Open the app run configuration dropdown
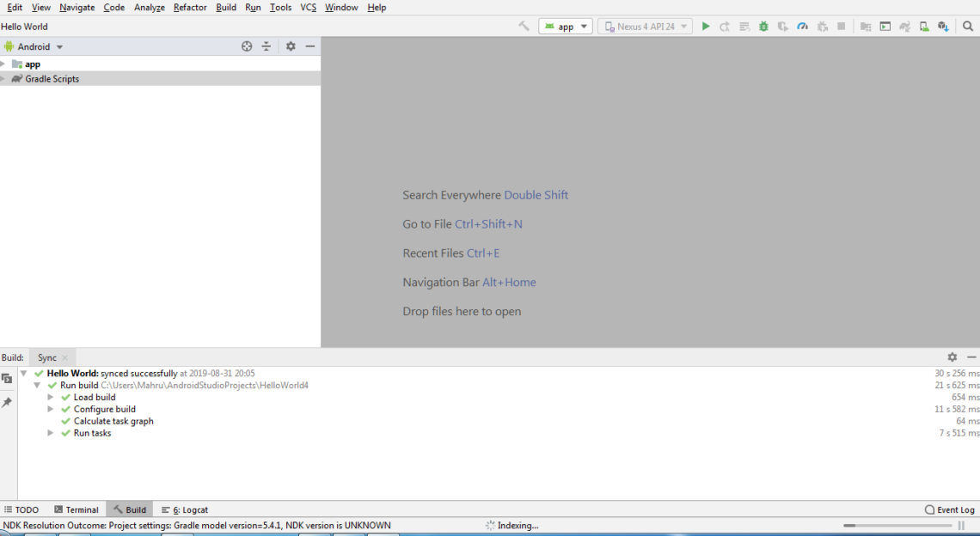This screenshot has width=980, height=536. 566,27
